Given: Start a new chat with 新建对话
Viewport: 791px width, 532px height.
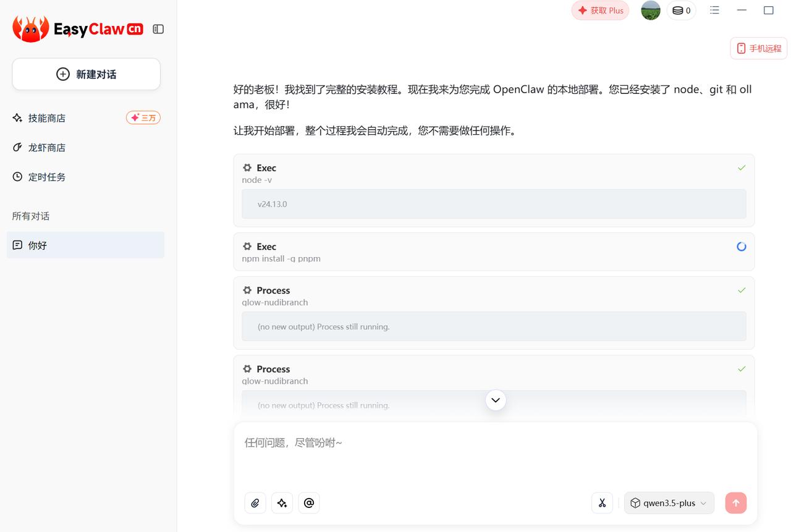Looking at the screenshot, I should click(86, 74).
